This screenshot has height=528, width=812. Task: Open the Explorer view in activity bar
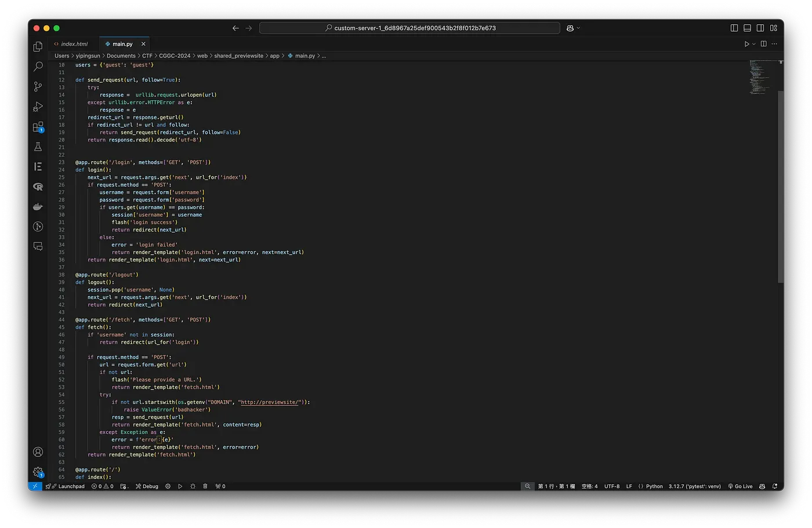[38, 46]
